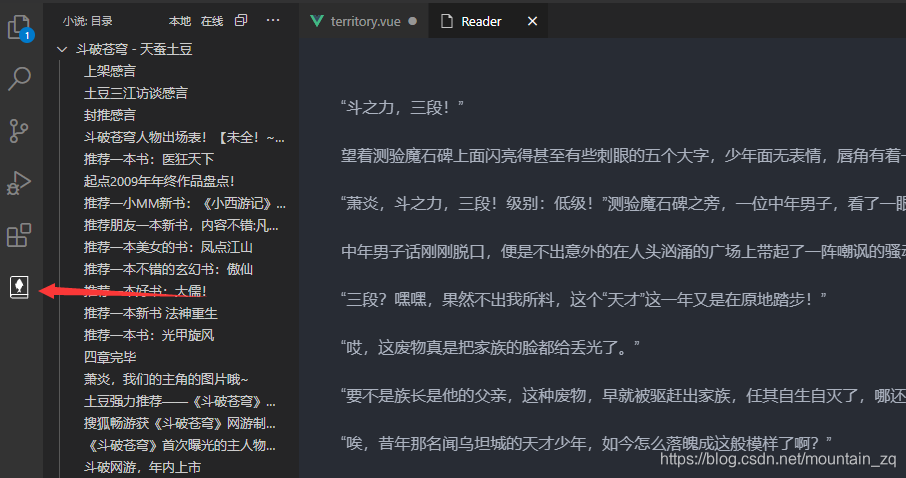Open chapter 起点2009年年终作品盘点
The image size is (906, 478).
tap(159, 181)
